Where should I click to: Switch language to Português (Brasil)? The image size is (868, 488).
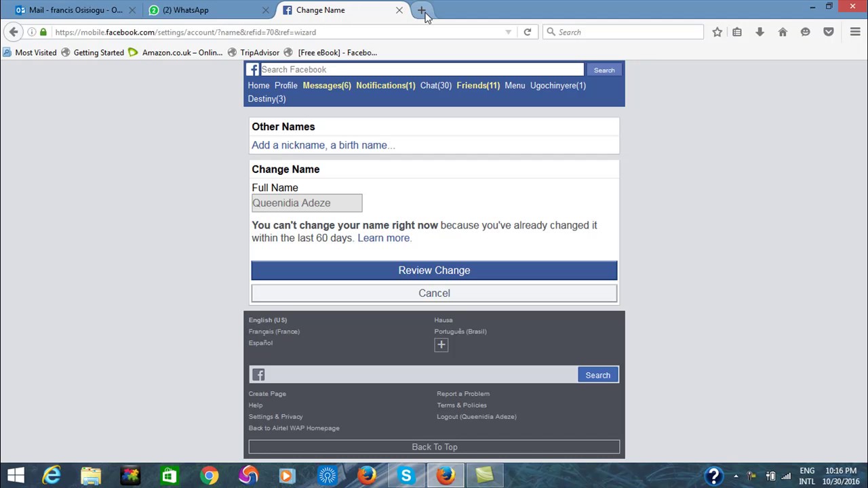[460, 331]
